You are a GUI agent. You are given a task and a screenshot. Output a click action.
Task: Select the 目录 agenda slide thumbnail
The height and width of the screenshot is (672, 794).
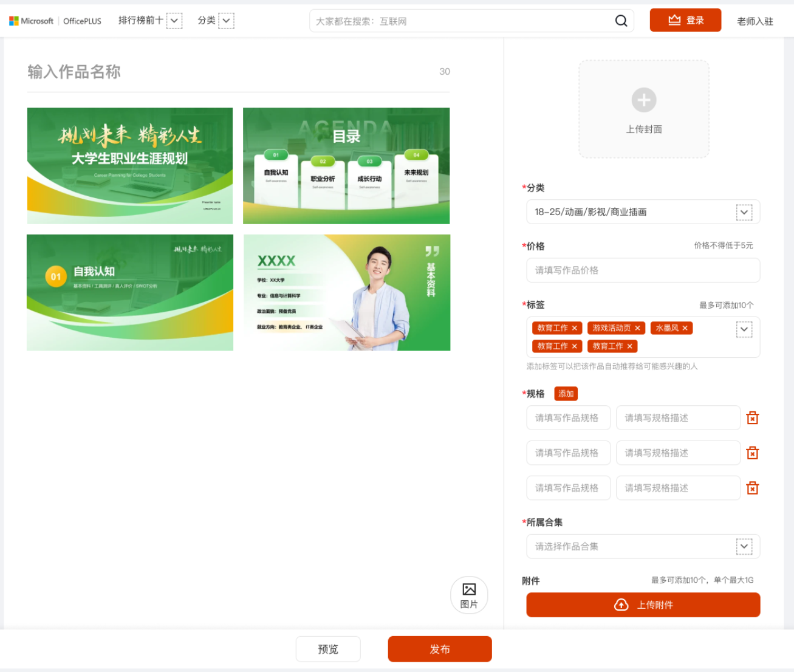pyautogui.click(x=346, y=166)
